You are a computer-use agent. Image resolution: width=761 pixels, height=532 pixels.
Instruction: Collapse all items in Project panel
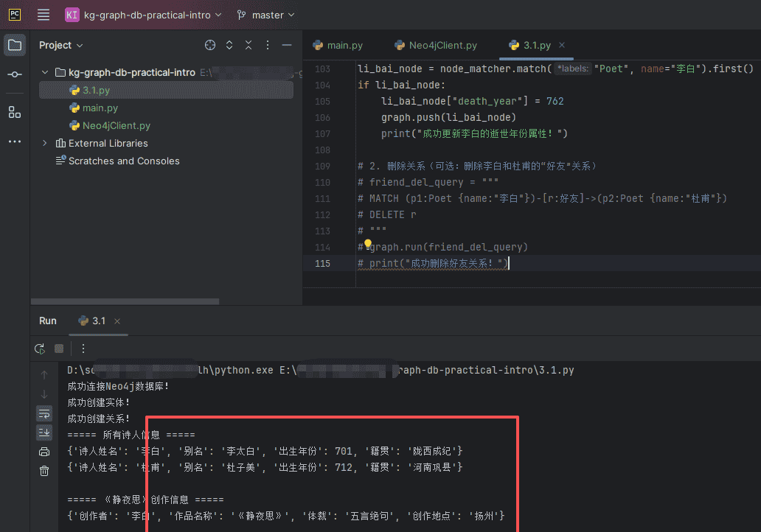(248, 45)
